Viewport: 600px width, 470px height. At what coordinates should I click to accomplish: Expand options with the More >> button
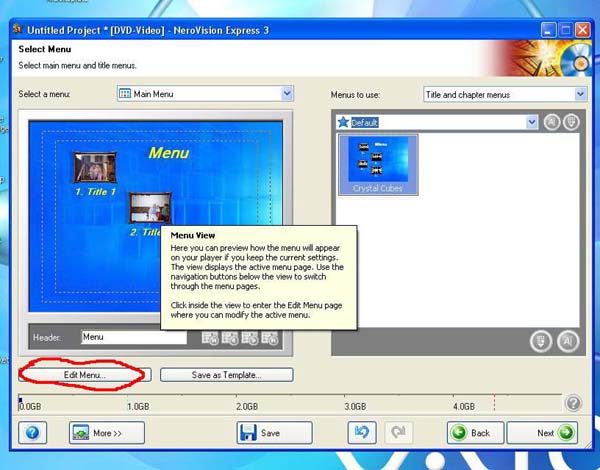click(x=107, y=433)
